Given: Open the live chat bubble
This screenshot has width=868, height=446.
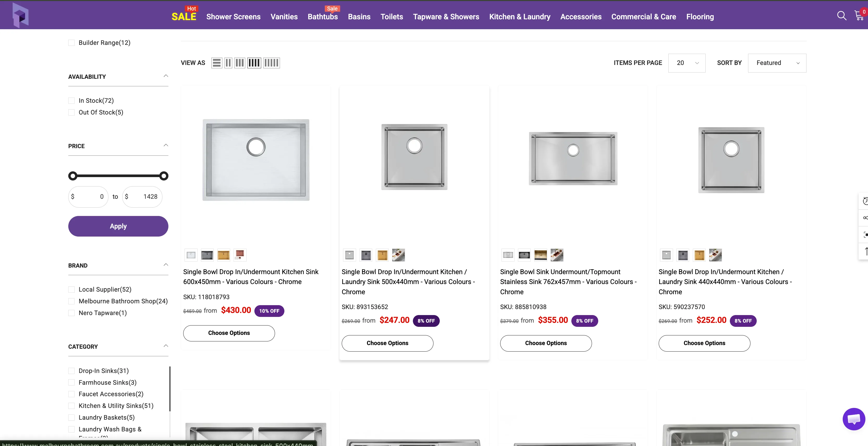Looking at the screenshot, I should click(x=853, y=419).
